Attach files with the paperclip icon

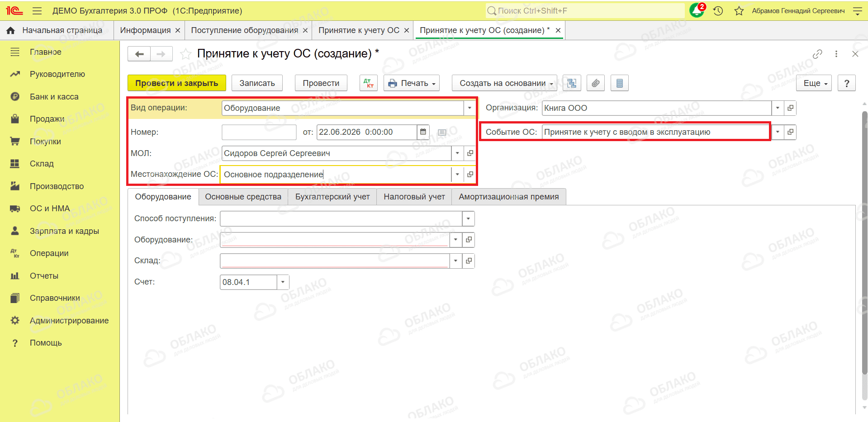click(x=596, y=83)
